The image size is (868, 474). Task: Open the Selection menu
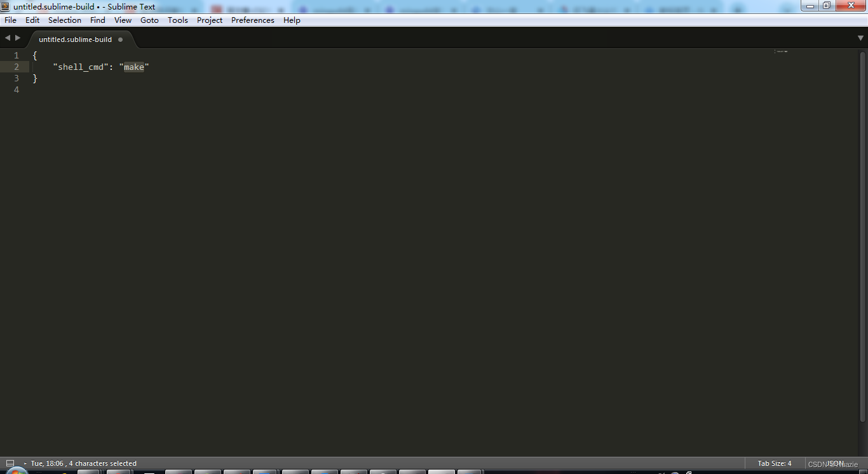pyautogui.click(x=65, y=20)
